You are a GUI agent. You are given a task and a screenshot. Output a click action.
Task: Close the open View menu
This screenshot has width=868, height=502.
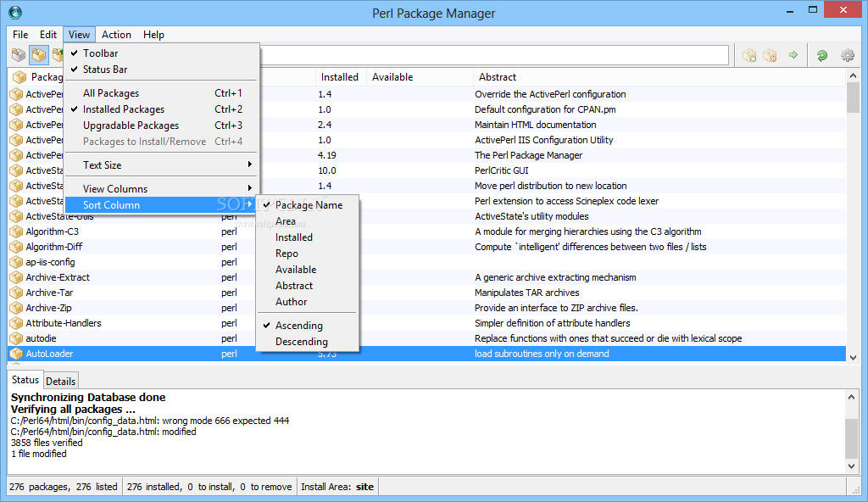coord(79,35)
